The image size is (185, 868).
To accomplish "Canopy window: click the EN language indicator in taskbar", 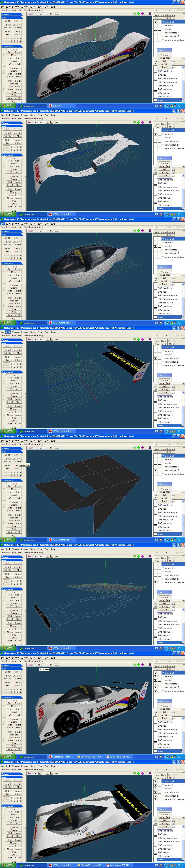I will pos(156,323).
